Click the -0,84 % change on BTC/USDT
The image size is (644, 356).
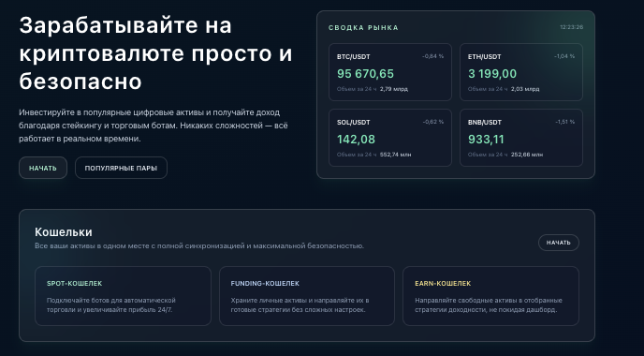point(432,56)
